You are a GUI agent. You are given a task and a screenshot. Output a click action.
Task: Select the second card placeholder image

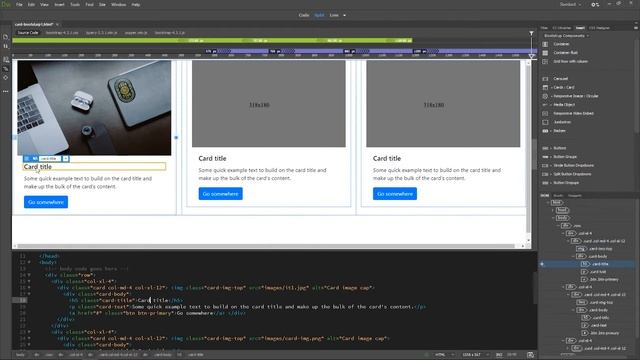(269, 104)
